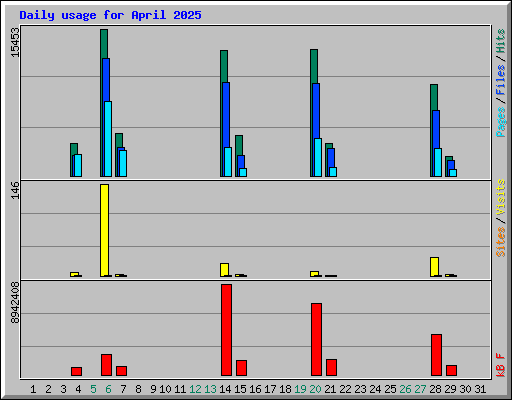Click the 8942408 kilobytes axis value

(x=15, y=303)
